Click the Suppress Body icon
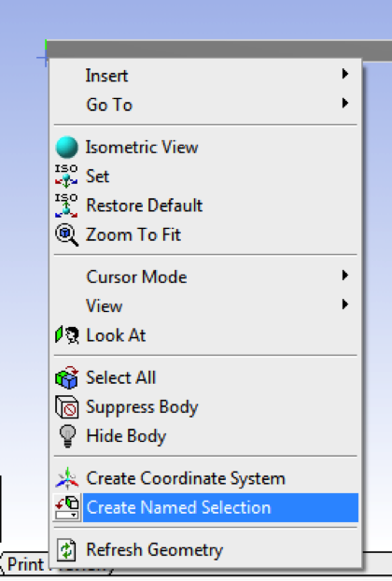Image resolution: width=392 pixels, height=581 pixels. click(x=66, y=407)
